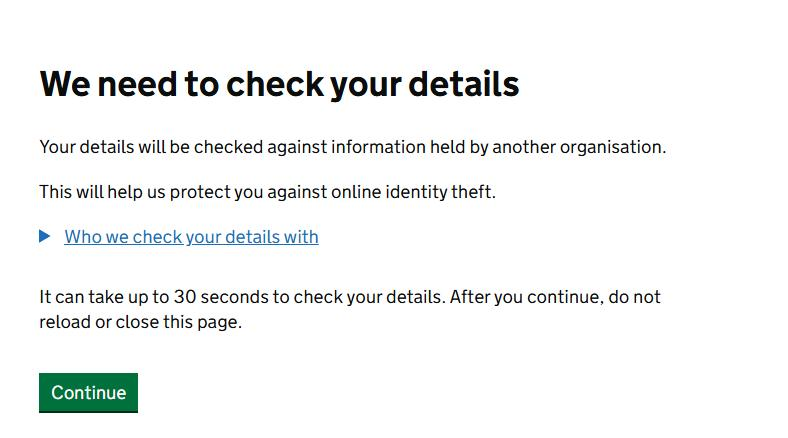Click the words 'Who we' in the details link
The height and width of the screenshot is (438, 788).
[96, 237]
